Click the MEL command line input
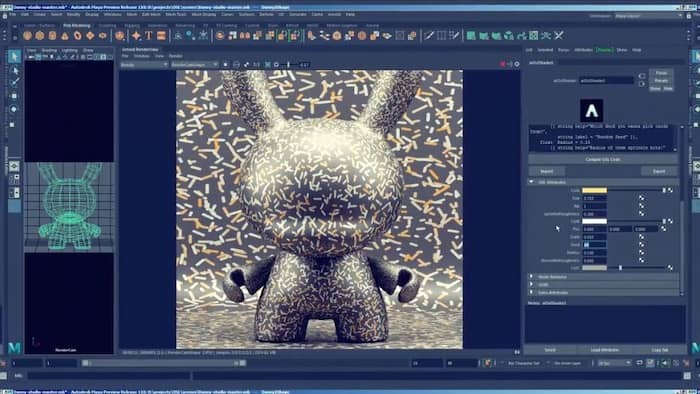 tap(108, 376)
